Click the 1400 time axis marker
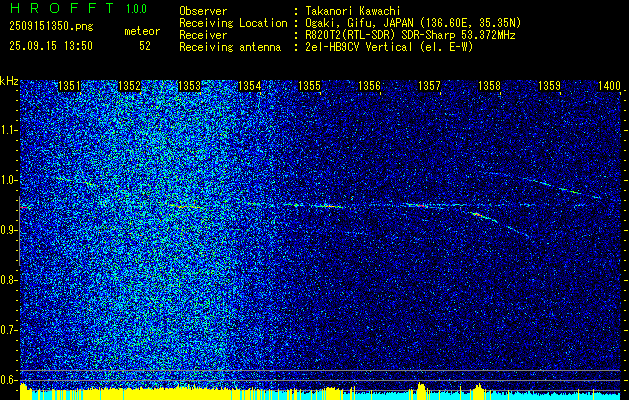629x400 pixels. pos(610,86)
